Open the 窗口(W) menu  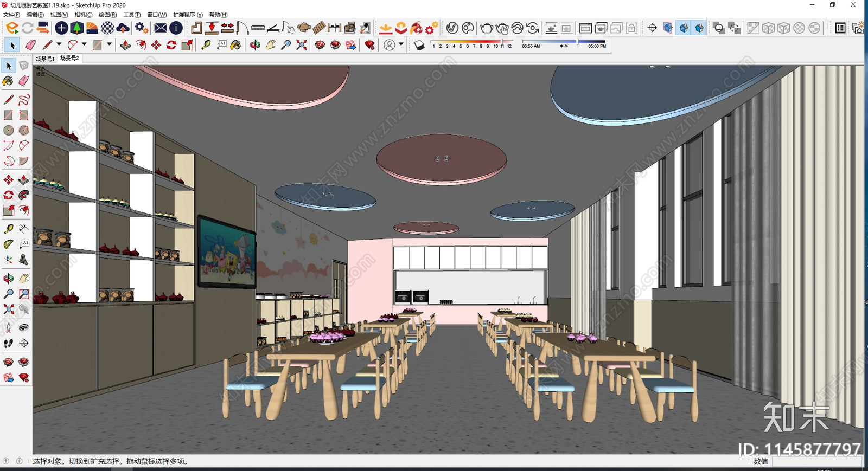[x=157, y=15]
